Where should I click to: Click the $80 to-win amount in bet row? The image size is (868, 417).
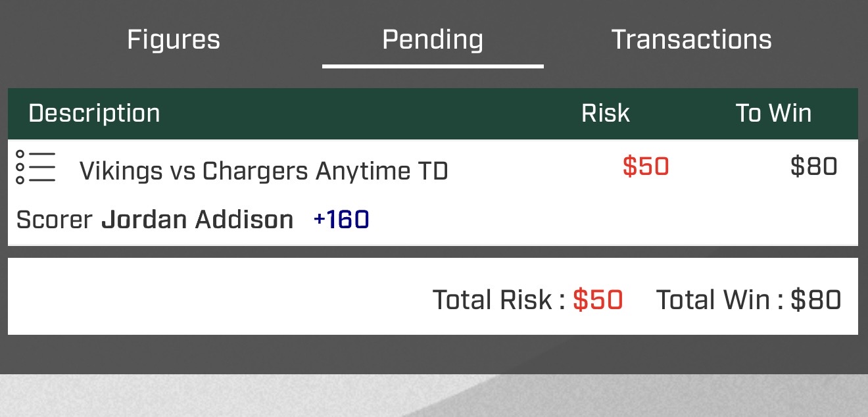click(x=813, y=166)
